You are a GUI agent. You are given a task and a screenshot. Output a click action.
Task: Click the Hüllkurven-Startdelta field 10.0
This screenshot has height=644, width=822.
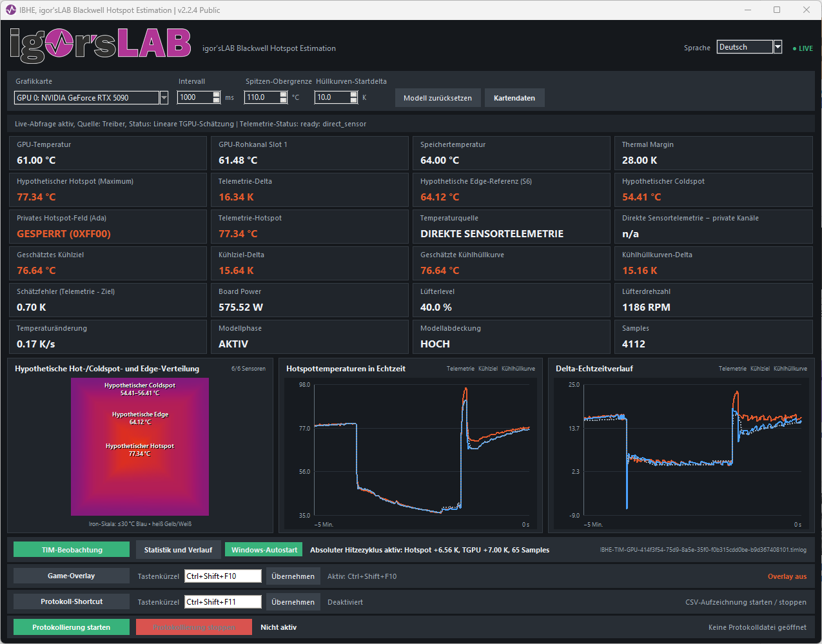pyautogui.click(x=332, y=97)
